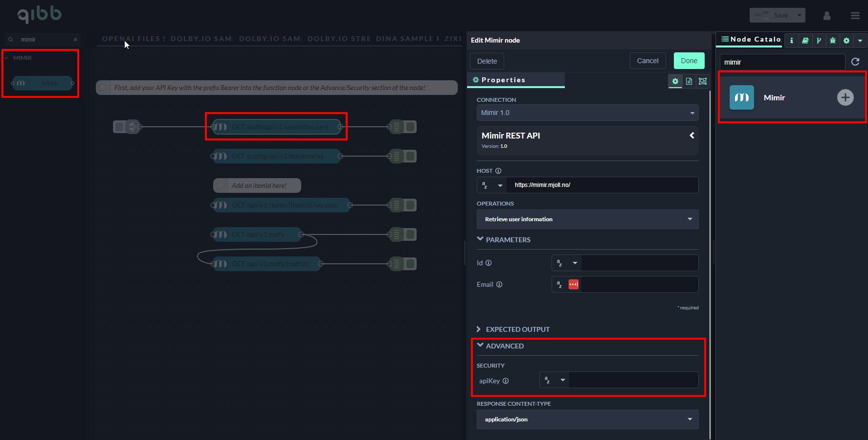Viewport: 868px width, 440px height.
Task: Open the sidebar info tab icon
Action: (x=792, y=41)
